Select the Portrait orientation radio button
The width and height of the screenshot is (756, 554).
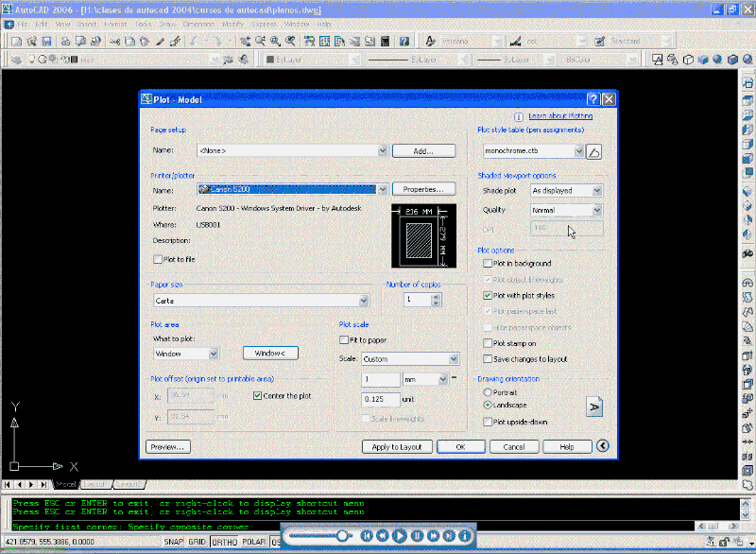488,392
